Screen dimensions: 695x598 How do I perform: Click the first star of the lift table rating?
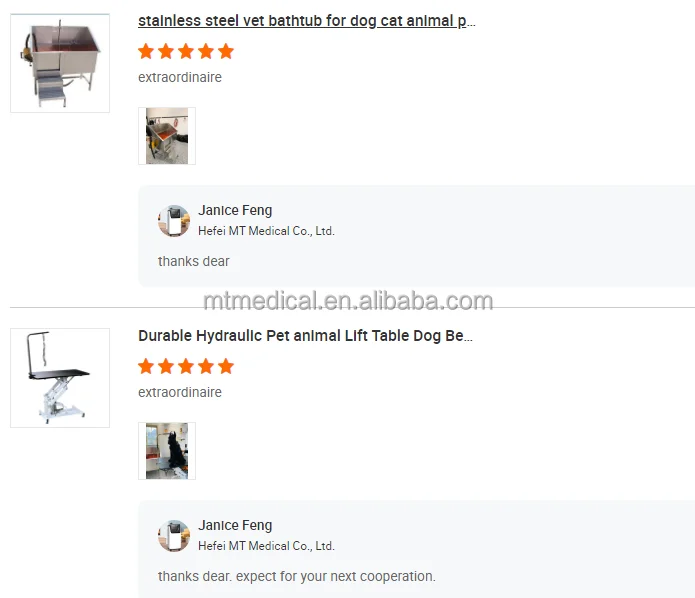146,367
